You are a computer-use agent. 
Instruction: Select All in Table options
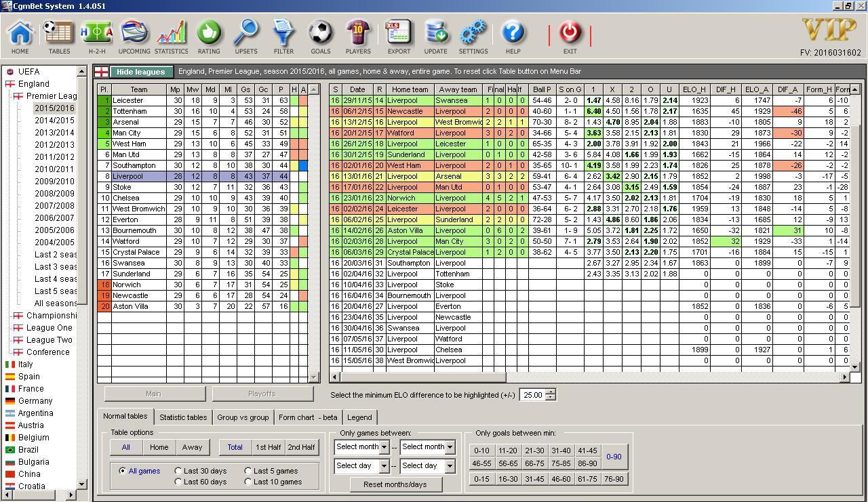(x=126, y=447)
